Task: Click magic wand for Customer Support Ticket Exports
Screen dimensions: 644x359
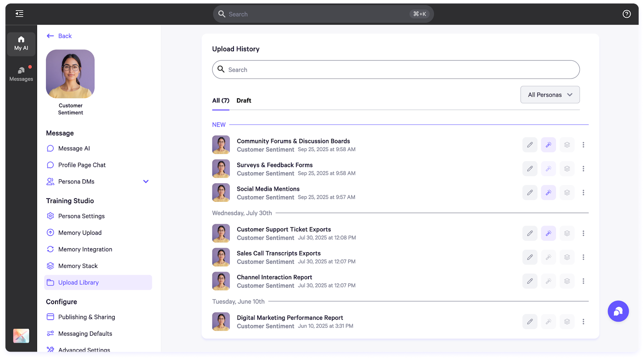Action: click(x=548, y=233)
